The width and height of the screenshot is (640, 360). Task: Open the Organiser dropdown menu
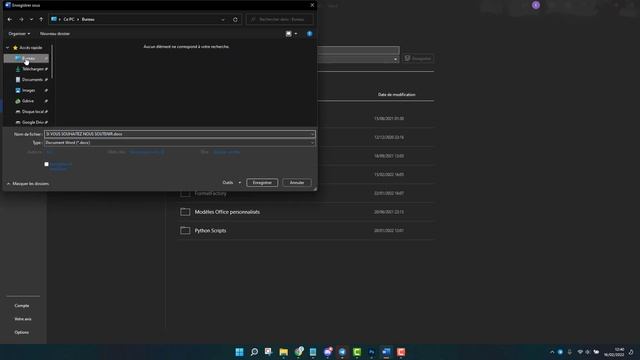pos(19,33)
